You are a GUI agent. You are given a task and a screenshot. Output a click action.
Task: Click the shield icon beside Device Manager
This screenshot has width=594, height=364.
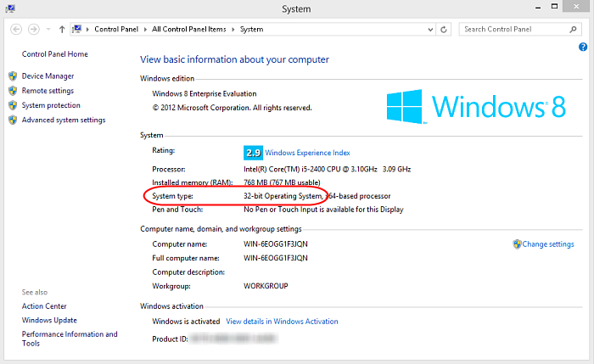click(13, 76)
